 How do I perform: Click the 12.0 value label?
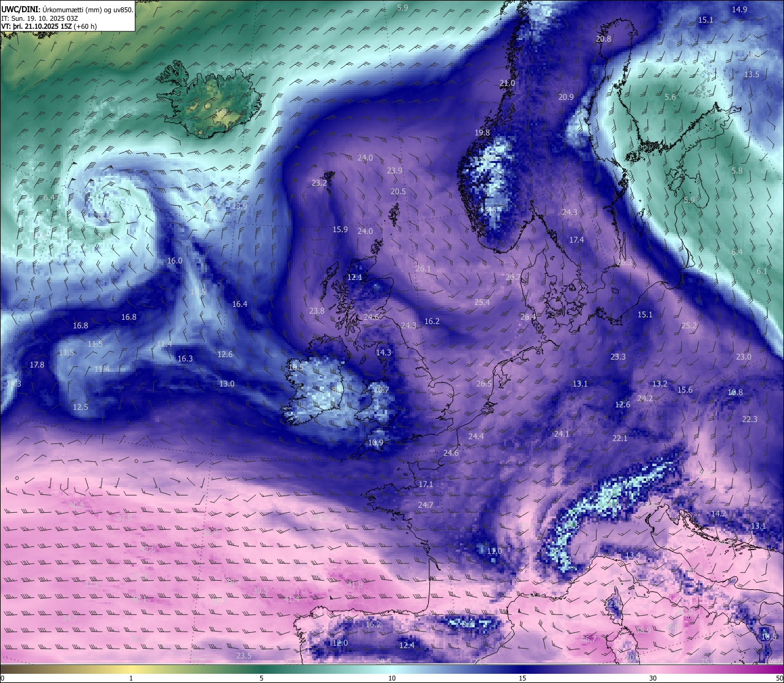point(340,643)
